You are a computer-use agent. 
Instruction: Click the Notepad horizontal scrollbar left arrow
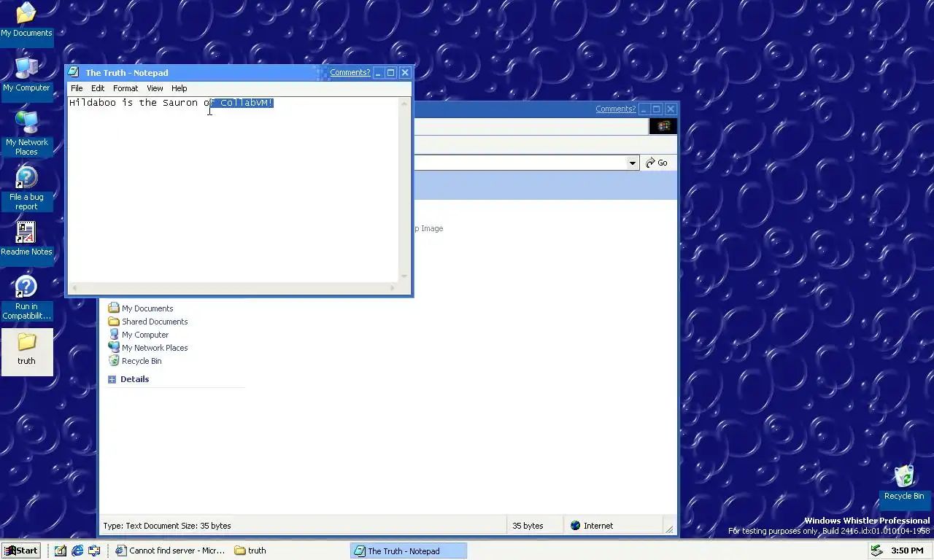74,288
